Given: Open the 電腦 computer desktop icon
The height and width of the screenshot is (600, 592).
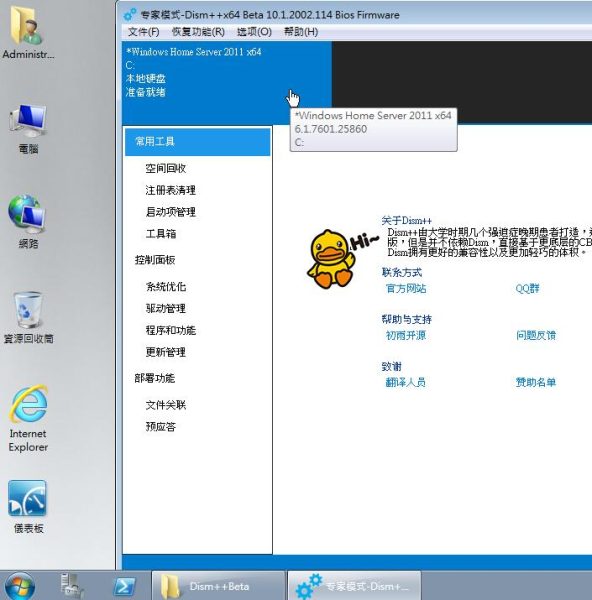Looking at the screenshot, I should pyautogui.click(x=28, y=128).
